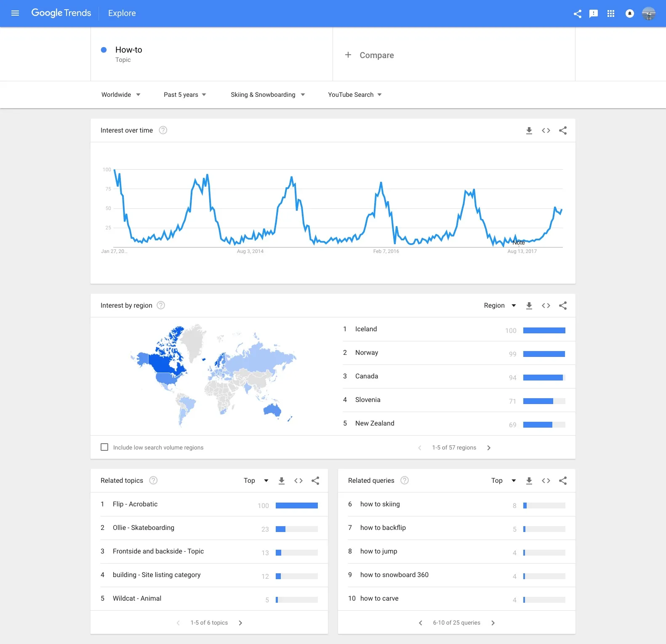Screen dimensions: 666x644
Task: Open help for Related queries
Action: 405,480
